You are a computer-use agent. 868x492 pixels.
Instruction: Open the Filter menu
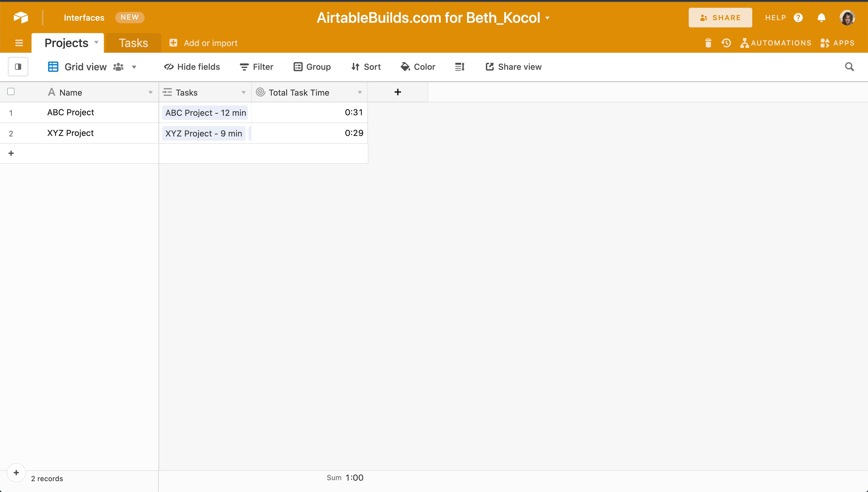[256, 67]
